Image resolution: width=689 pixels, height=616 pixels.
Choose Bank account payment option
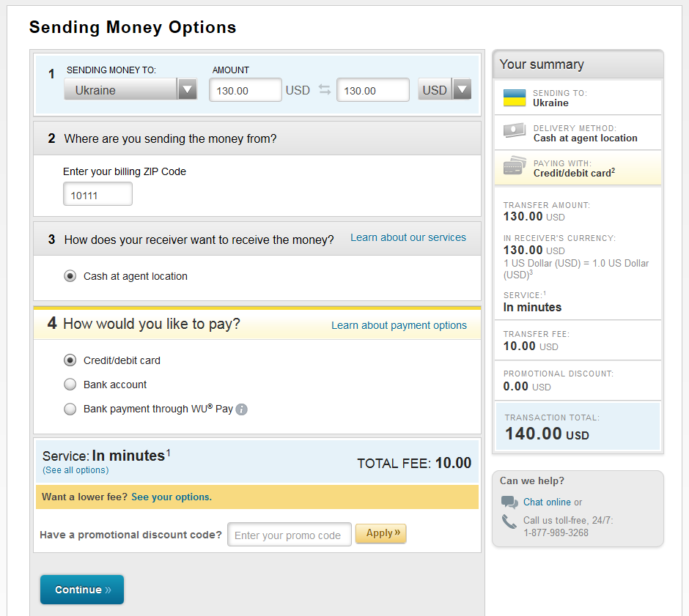[x=70, y=385]
